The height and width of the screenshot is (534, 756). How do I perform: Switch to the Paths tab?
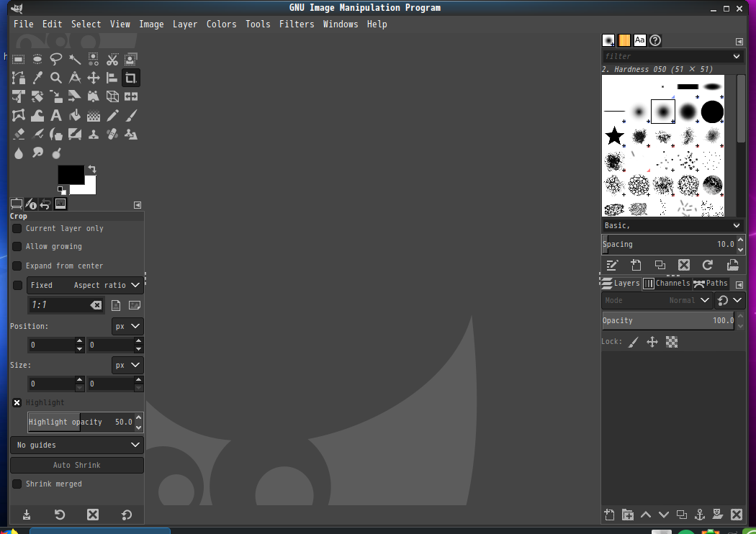tap(711, 284)
